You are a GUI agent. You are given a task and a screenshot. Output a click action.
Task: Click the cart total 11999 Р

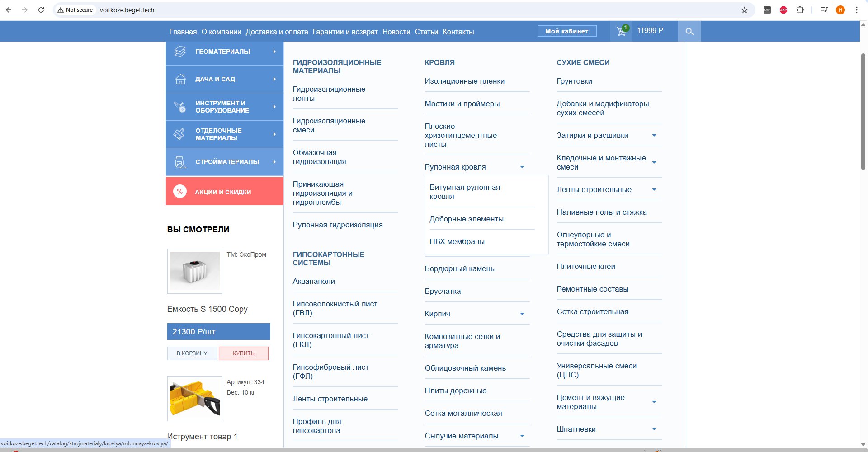click(x=650, y=31)
